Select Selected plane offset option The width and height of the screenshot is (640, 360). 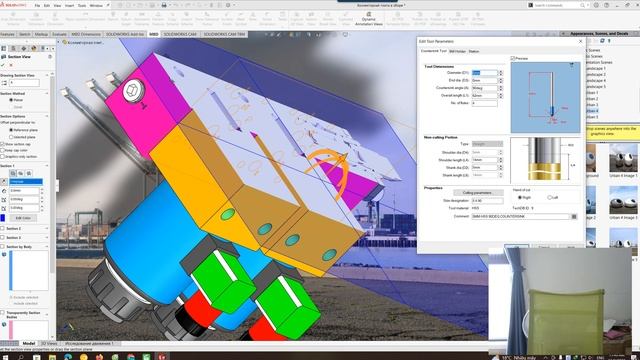[x=11, y=137]
